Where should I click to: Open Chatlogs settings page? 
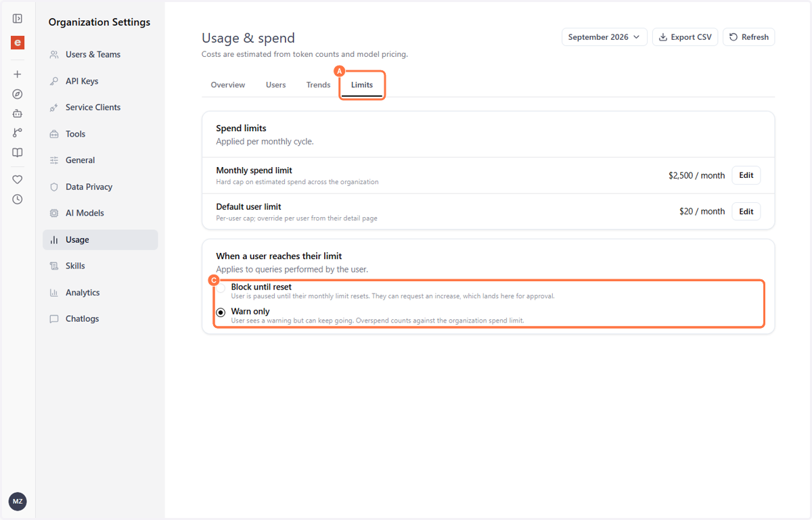[100, 319]
